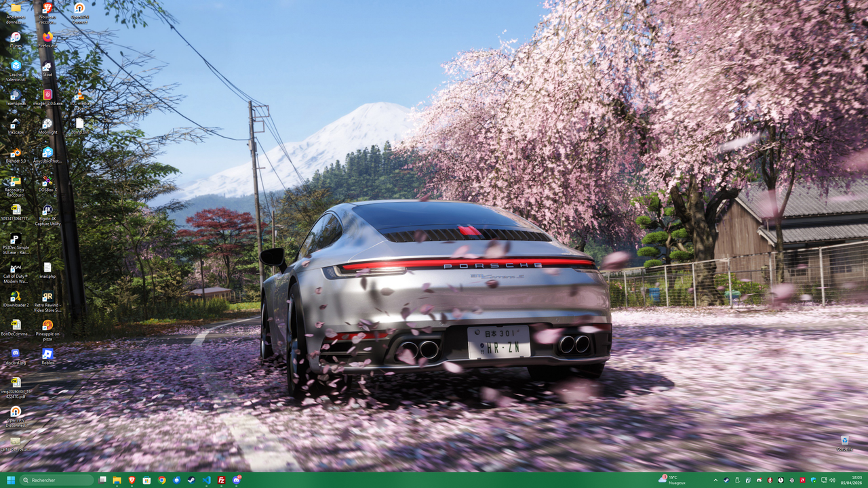
Task: Open Visual Studio Code from the taskbar
Action: [206, 480]
